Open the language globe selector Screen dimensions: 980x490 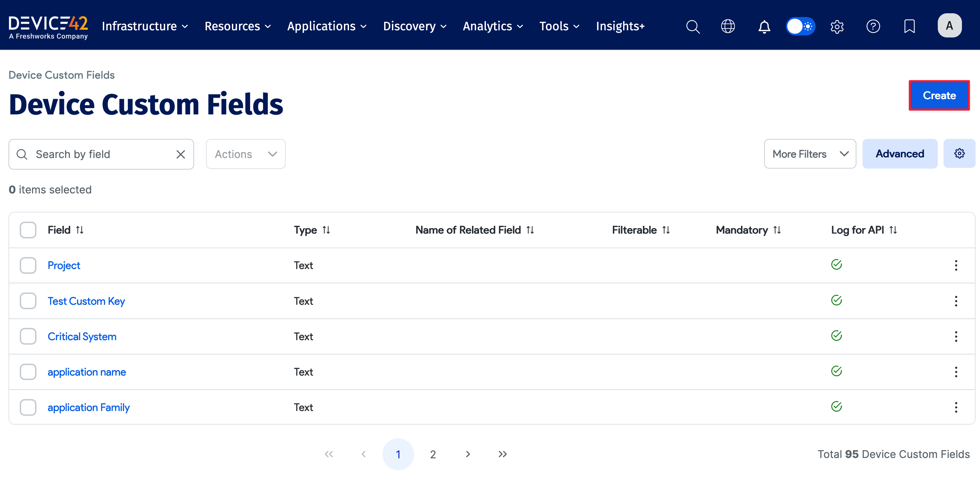point(728,26)
